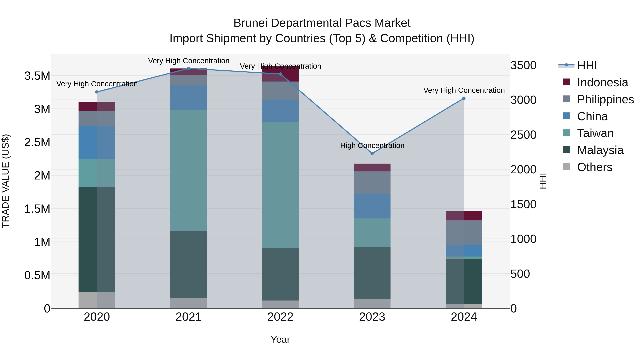Screen dimensions: 644x362
Task: Click the 'Brunei Departmental Pacs Market' chart title
Action: click(322, 23)
